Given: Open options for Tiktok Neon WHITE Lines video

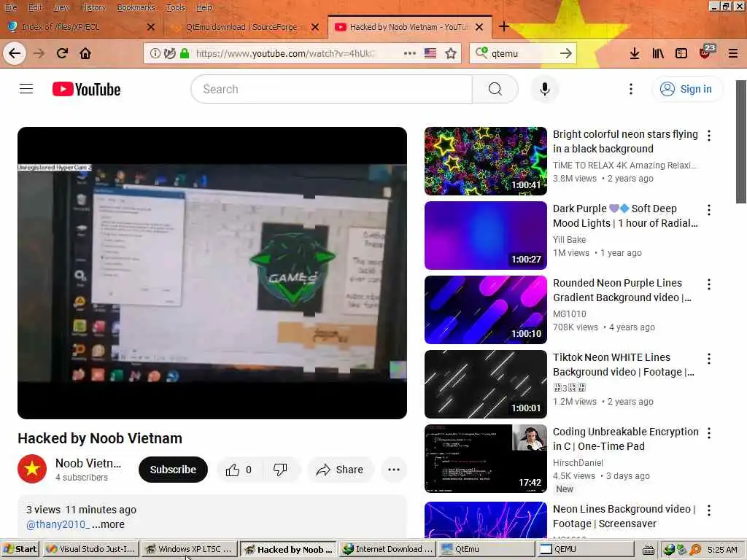Looking at the screenshot, I should click(709, 359).
